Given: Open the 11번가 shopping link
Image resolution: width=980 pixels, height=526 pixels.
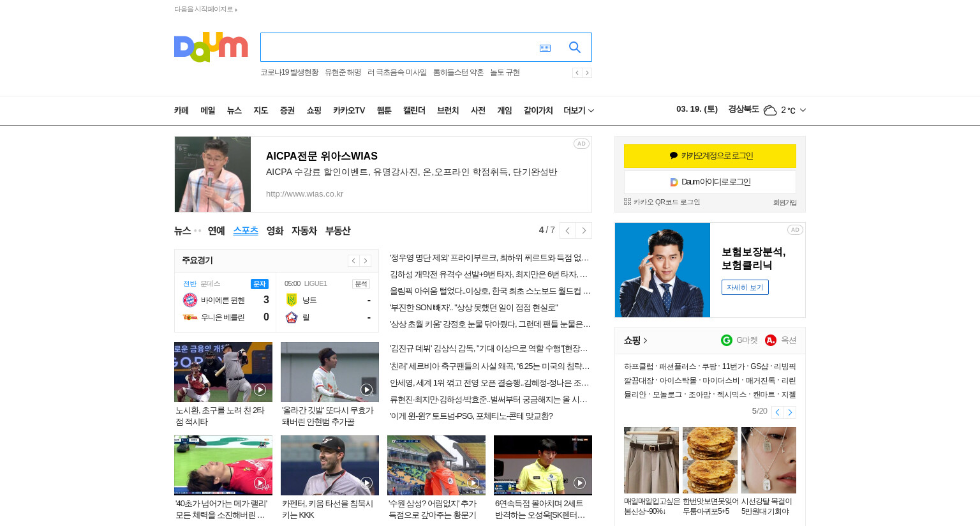Looking at the screenshot, I should click(733, 366).
